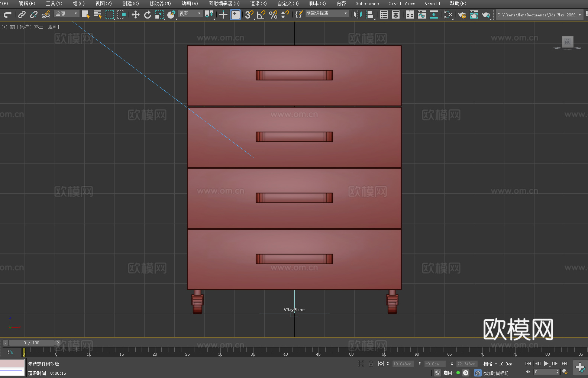Select the Link objects tool
Image resolution: width=588 pixels, height=378 pixels.
coord(22,14)
